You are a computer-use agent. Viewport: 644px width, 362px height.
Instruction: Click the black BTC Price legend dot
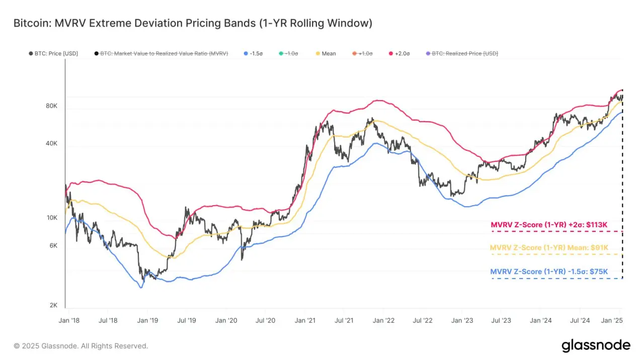pyautogui.click(x=31, y=53)
